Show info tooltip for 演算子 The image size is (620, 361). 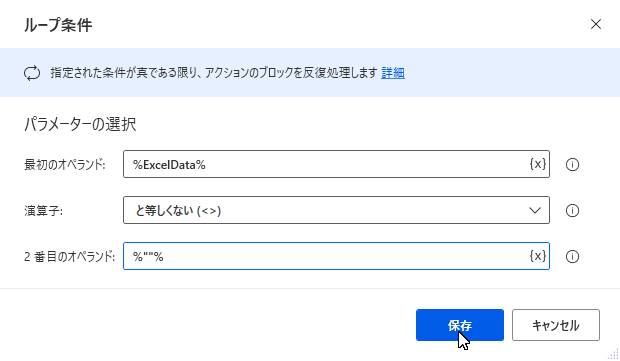[572, 210]
